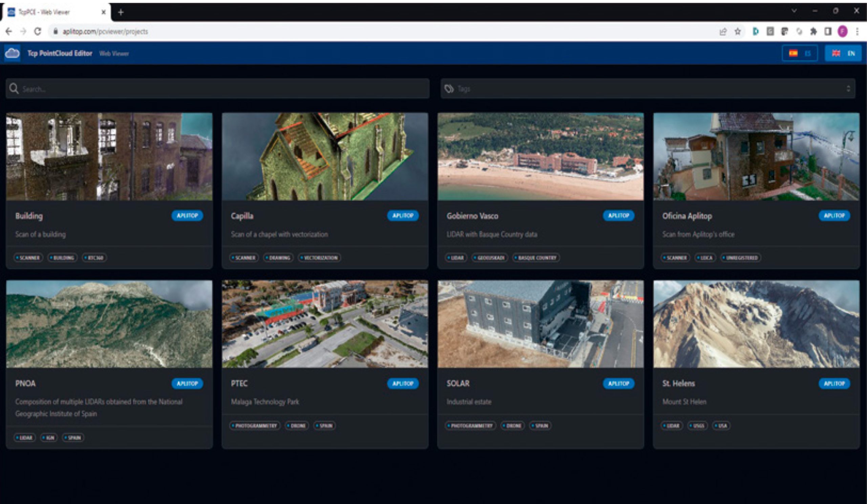Click APLITOP badge on Gobierno Vasco card
The height and width of the screenshot is (504, 867).
619,216
